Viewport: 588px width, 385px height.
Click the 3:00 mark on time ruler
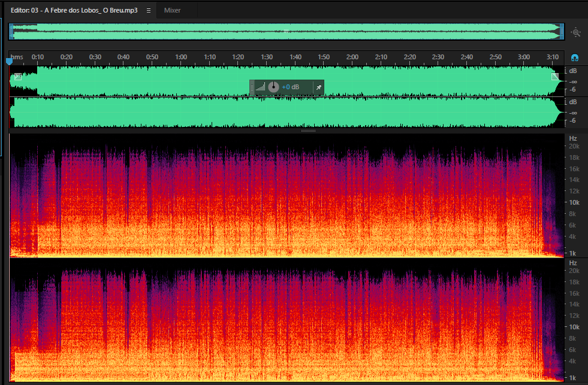(524, 57)
